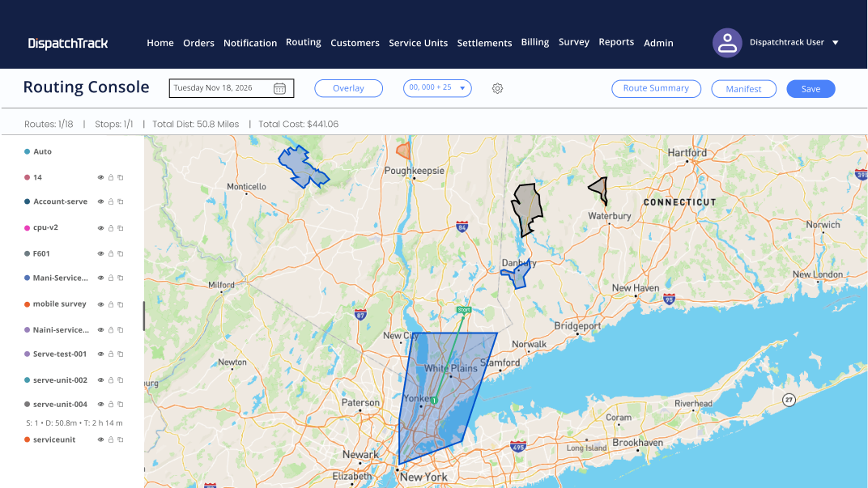Click the lock icon for Mani-Service

[111, 278]
